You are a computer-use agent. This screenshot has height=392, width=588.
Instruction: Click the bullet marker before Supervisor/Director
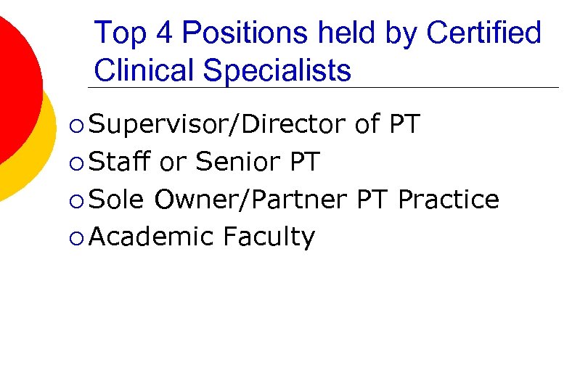(78, 126)
